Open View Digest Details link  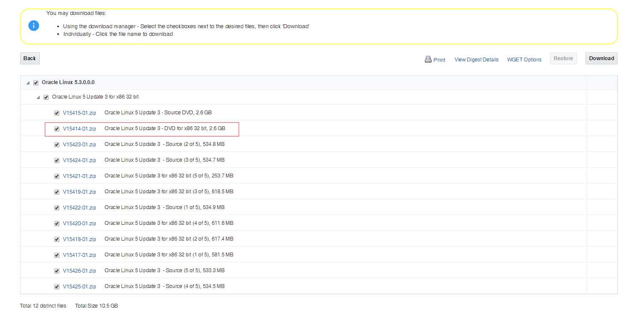(x=476, y=60)
